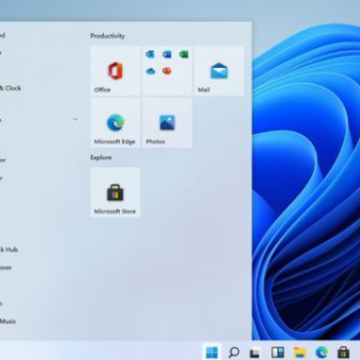
Task: Open the Photos app tile
Action: 167,123
